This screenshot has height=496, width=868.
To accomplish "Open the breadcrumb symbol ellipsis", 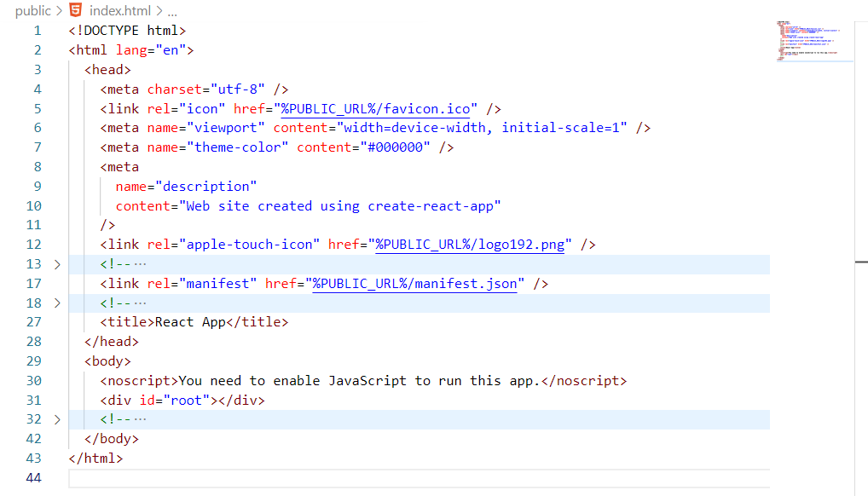I will coord(172,11).
